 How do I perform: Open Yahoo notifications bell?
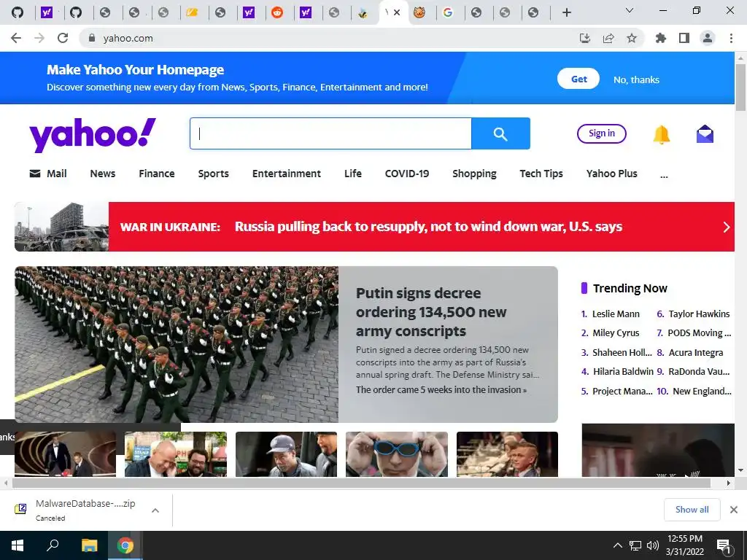[x=661, y=134]
